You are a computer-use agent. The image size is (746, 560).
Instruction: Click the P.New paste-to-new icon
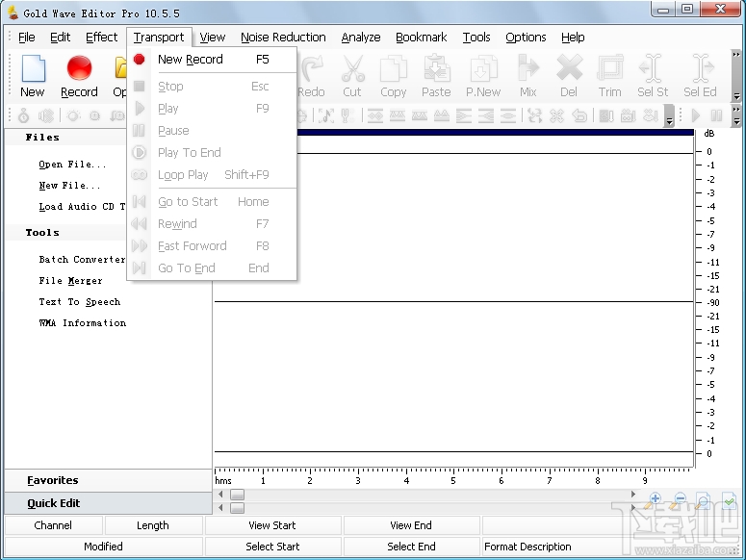click(x=483, y=68)
